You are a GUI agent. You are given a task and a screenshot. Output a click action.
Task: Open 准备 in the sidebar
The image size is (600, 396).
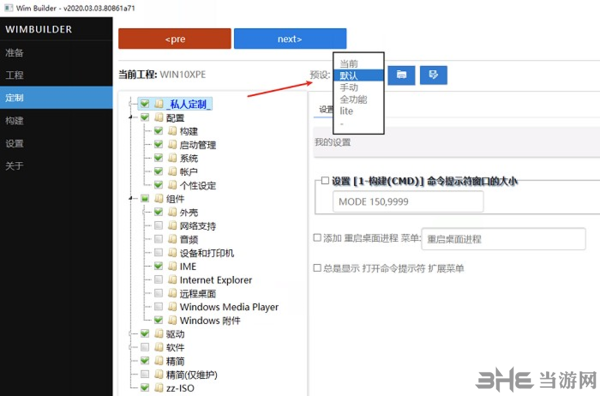click(56, 52)
